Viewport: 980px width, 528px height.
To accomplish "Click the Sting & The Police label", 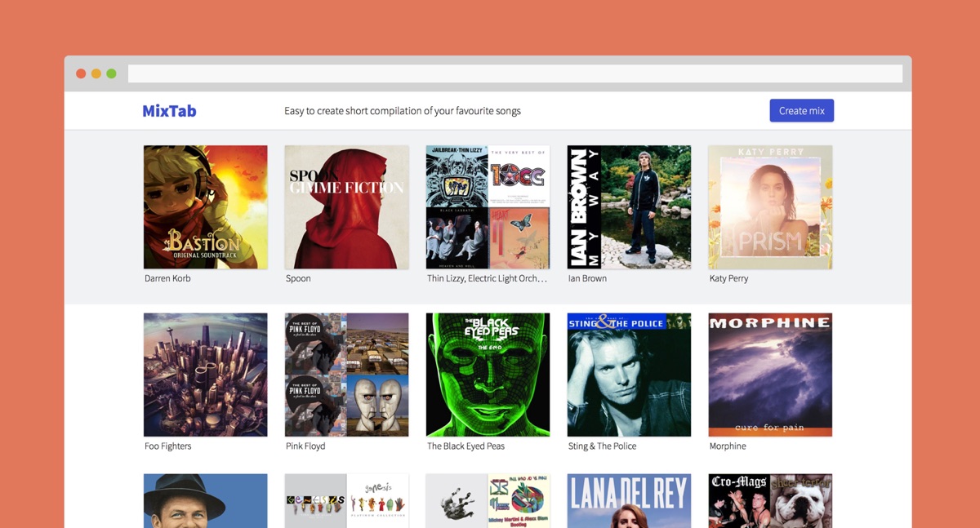I will point(602,446).
